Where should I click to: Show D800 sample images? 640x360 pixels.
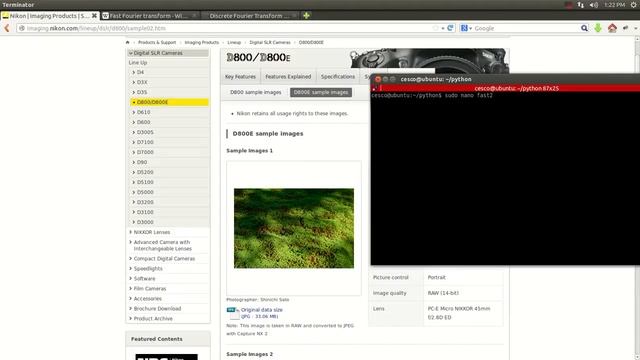[x=256, y=92]
